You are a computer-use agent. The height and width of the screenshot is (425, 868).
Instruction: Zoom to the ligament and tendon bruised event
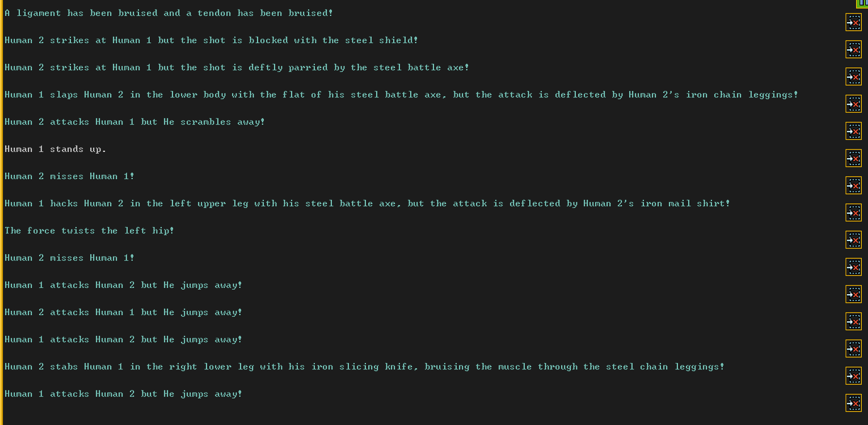[x=853, y=23]
